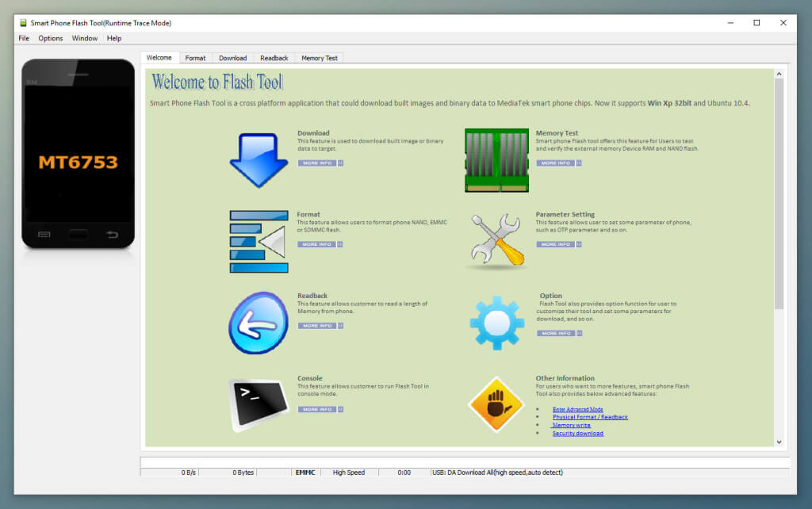Switch to the Readback tab
The height and width of the screenshot is (509, 812).
coord(274,58)
